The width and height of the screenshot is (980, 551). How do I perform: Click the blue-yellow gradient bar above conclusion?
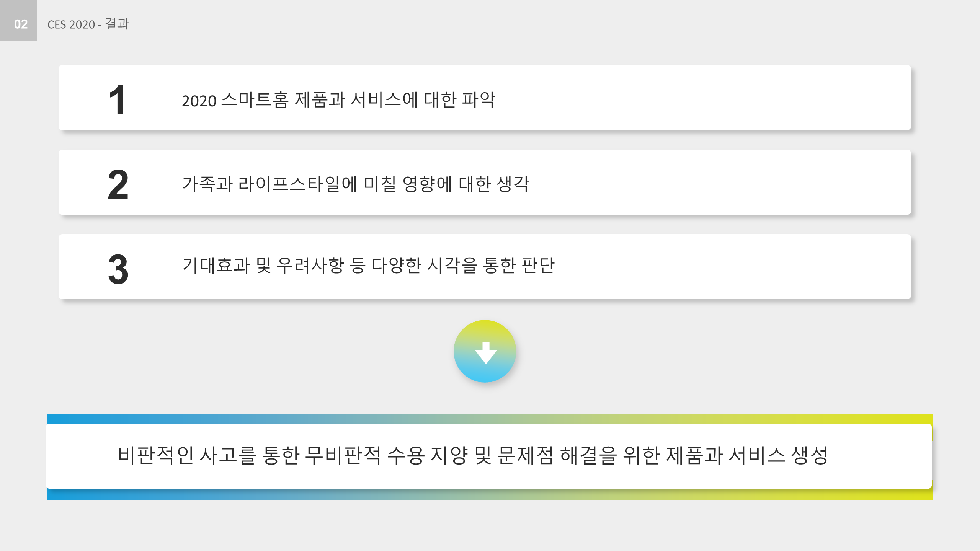(x=490, y=419)
